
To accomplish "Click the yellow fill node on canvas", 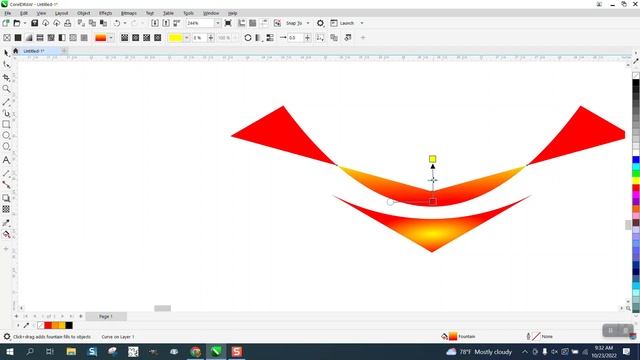I will click(432, 159).
